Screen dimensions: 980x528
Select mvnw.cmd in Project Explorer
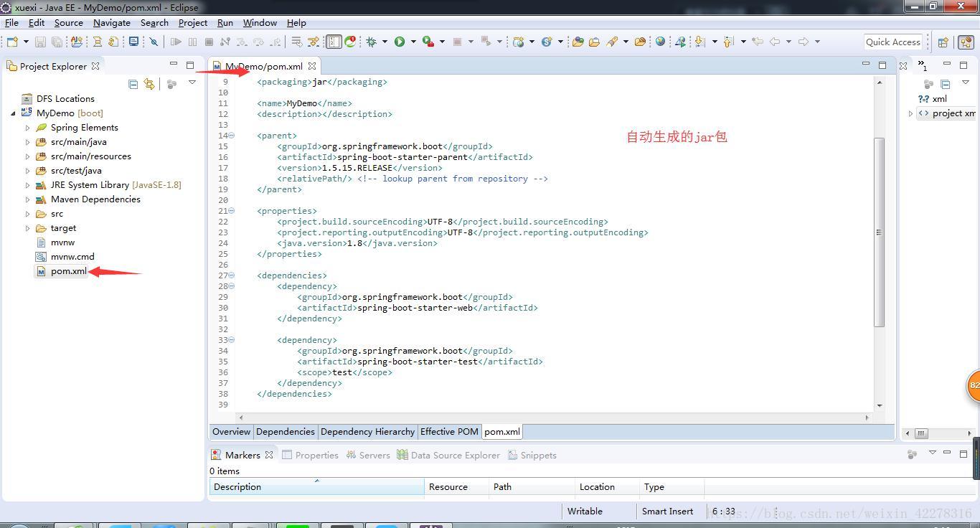[x=65, y=257]
